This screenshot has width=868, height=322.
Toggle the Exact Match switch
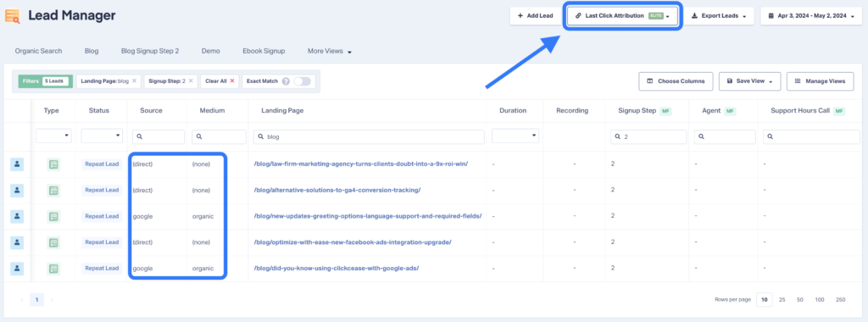point(303,80)
